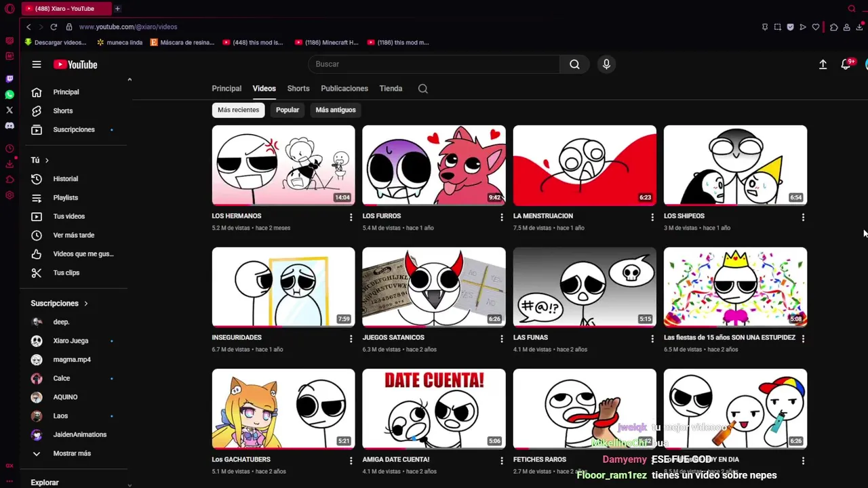Screen dimensions: 868x488
Task: Expand the Tú section
Action: (40, 160)
